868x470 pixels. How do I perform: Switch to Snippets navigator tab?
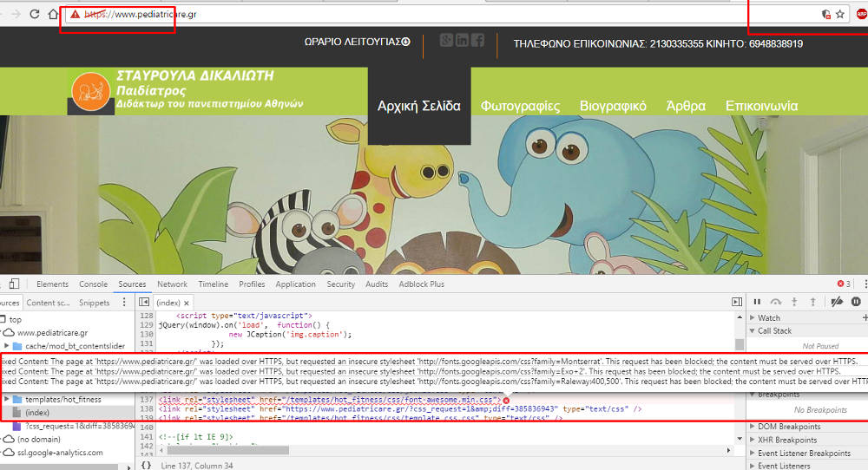pos(94,303)
